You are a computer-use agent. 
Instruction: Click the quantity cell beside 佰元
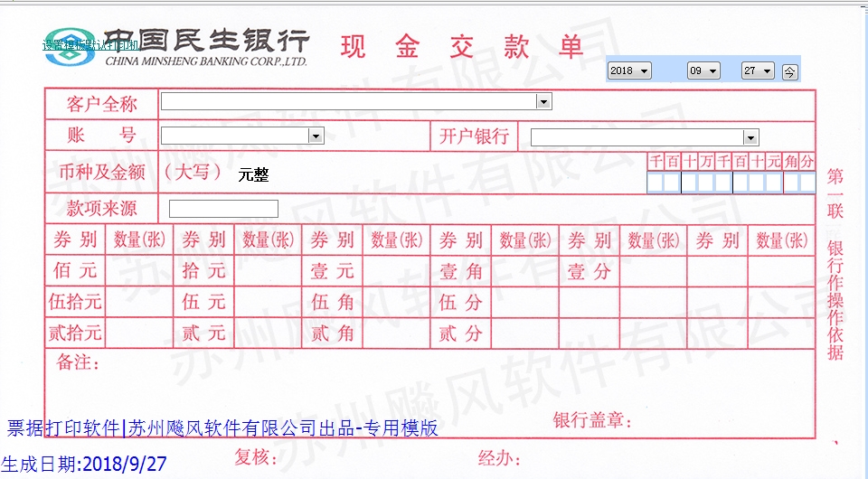point(139,271)
